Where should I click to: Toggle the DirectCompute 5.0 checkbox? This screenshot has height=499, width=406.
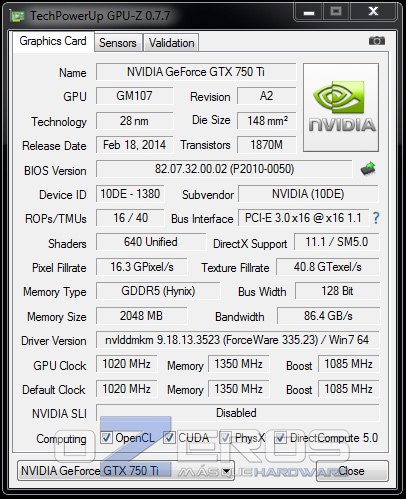280,438
